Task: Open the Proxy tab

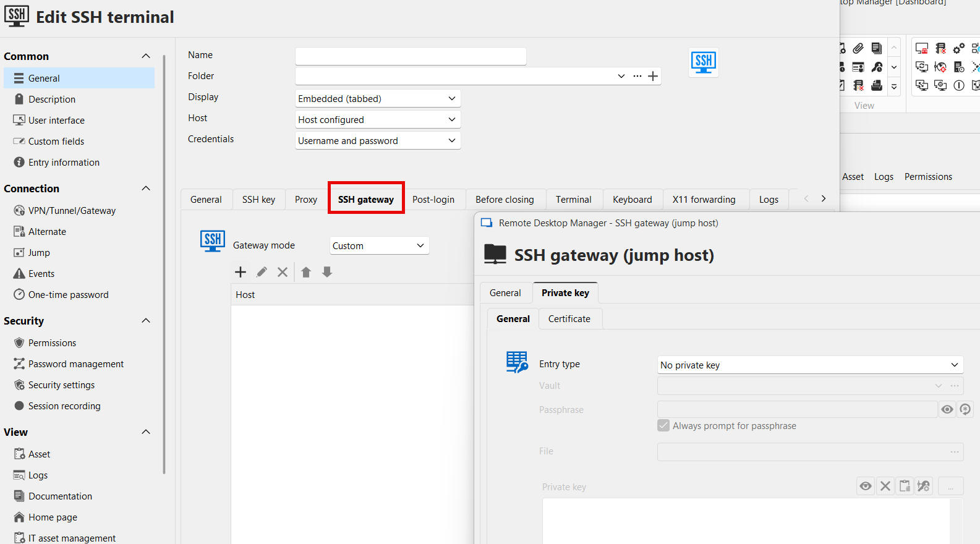Action: pos(306,200)
